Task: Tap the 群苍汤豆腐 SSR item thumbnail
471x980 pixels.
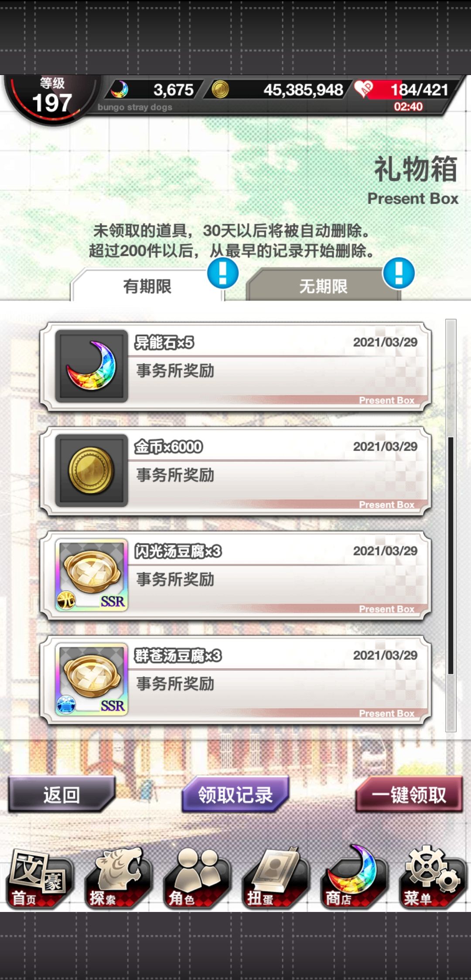Action: (x=92, y=679)
